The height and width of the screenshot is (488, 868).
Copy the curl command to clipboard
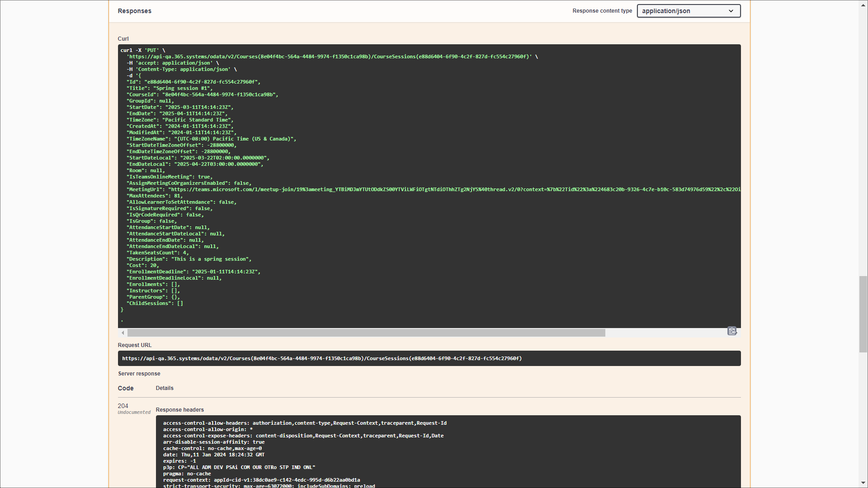point(732,331)
